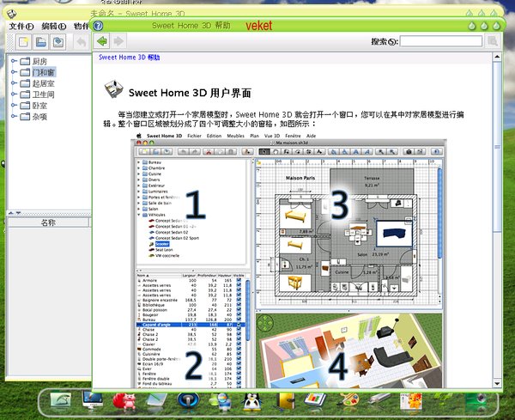This screenshot has width=515, height=420.
Task: Open the globe and computer network dock icon
Action: [x=220, y=402]
